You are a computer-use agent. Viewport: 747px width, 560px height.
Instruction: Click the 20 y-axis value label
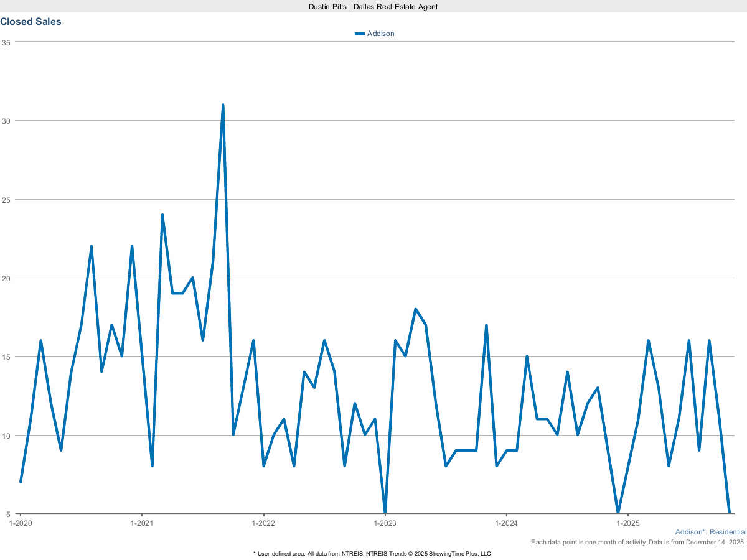[x=6, y=278]
